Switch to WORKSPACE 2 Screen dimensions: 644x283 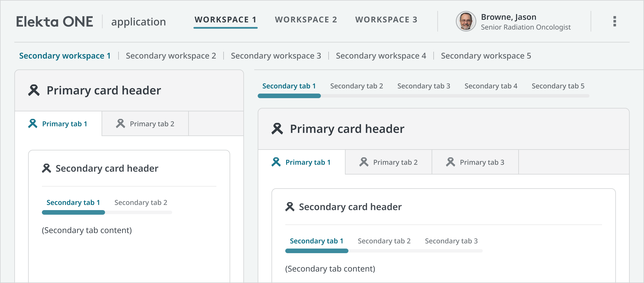(306, 20)
